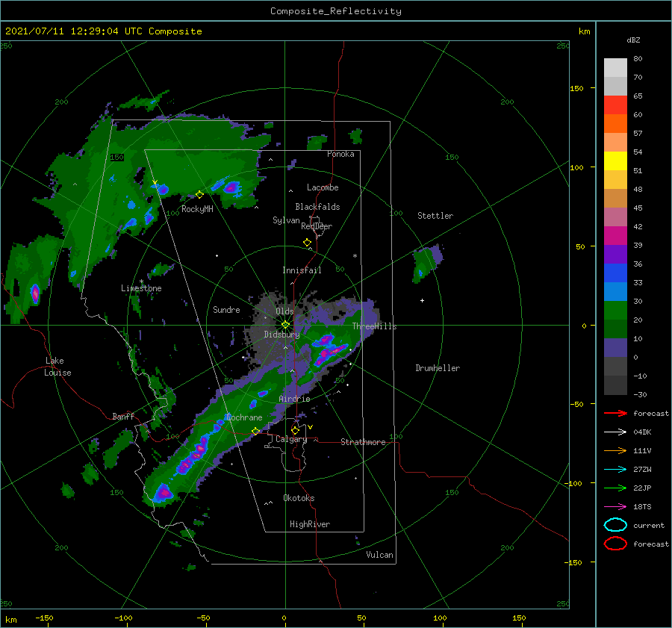Image resolution: width=672 pixels, height=628 pixels.
Task: Click the Sundre label
Action: click(226, 309)
